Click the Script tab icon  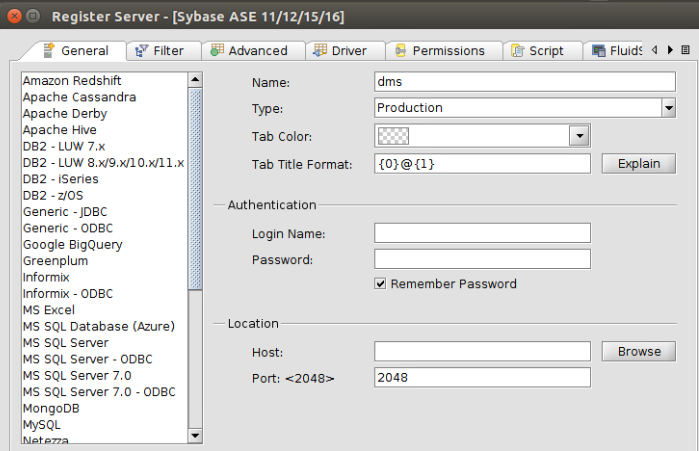(518, 50)
